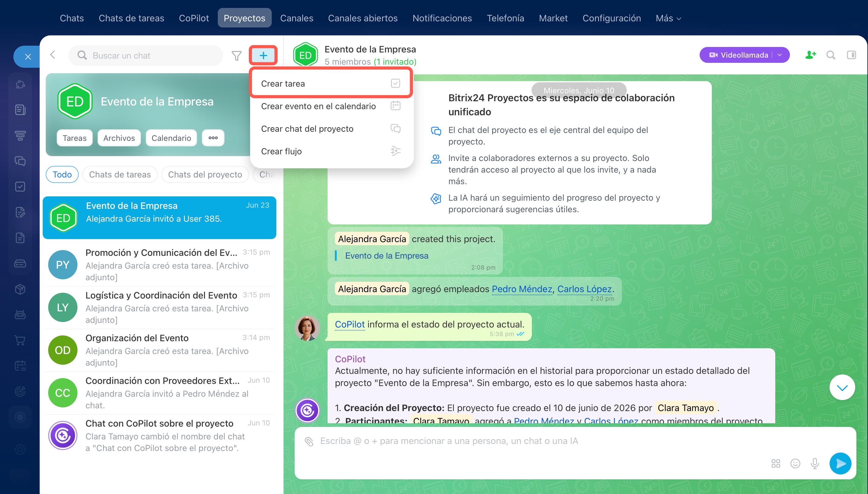The width and height of the screenshot is (868, 494).
Task: Expand the Videollamada dropdown arrow
Action: [780, 55]
